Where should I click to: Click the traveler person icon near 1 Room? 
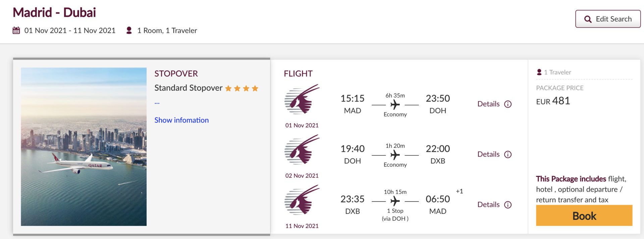click(129, 31)
